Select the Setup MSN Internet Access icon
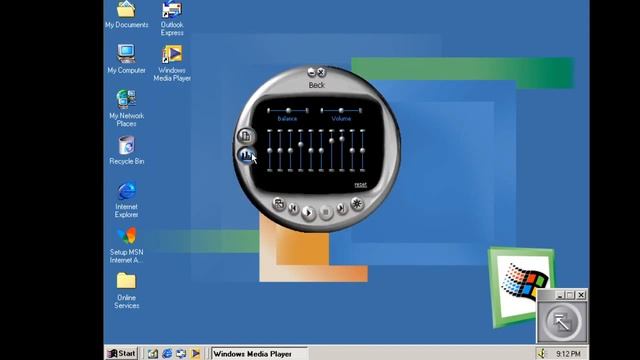This screenshot has width=640, height=360. (x=126, y=245)
